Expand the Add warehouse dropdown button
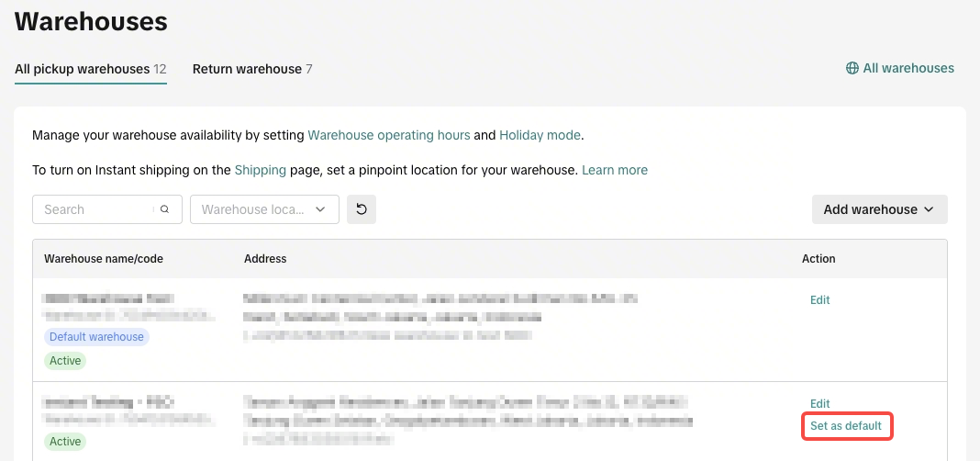Screen dimensions: 980x461 pos(879,209)
